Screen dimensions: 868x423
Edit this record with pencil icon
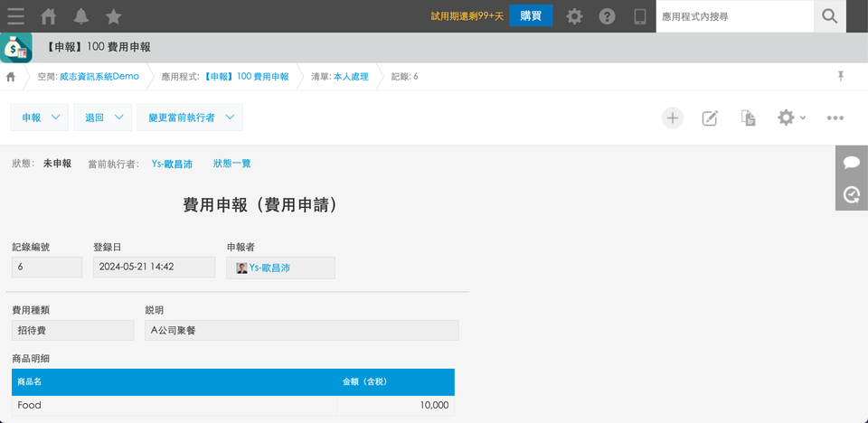click(x=711, y=117)
